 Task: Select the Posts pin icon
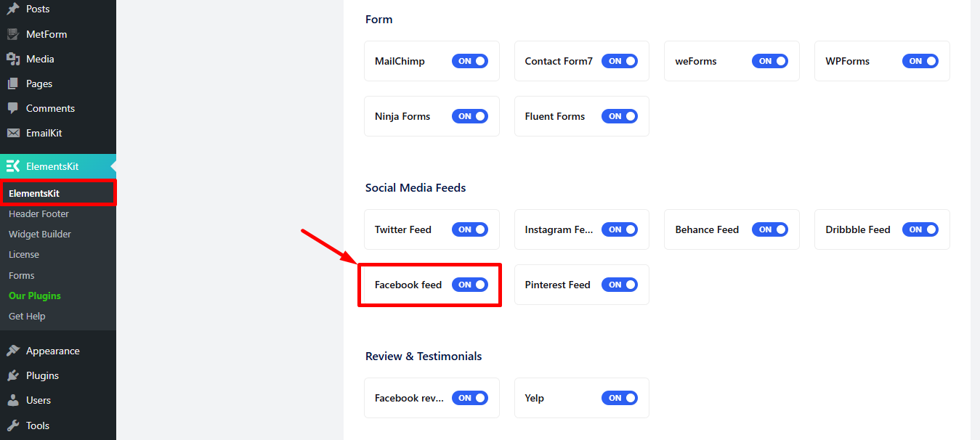[x=15, y=9]
